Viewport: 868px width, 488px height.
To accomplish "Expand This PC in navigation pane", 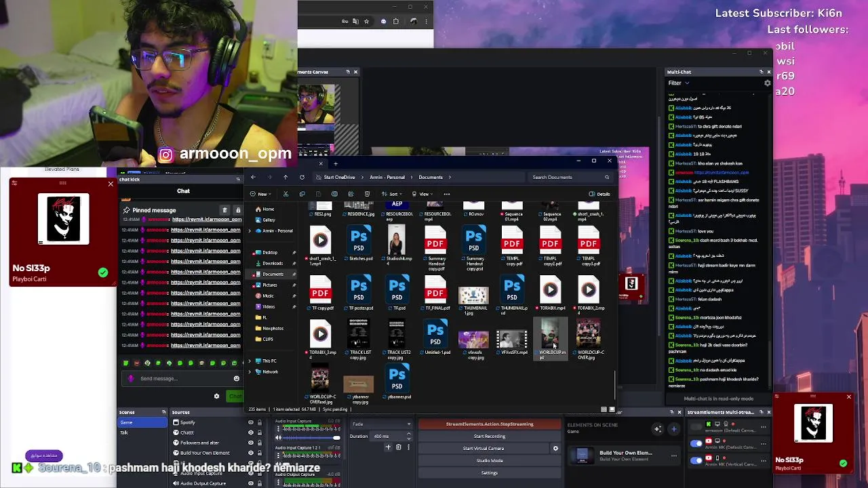I will (x=249, y=361).
